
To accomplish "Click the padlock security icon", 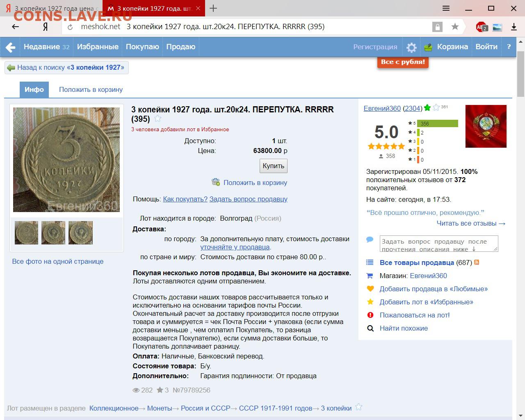I will [437, 27].
